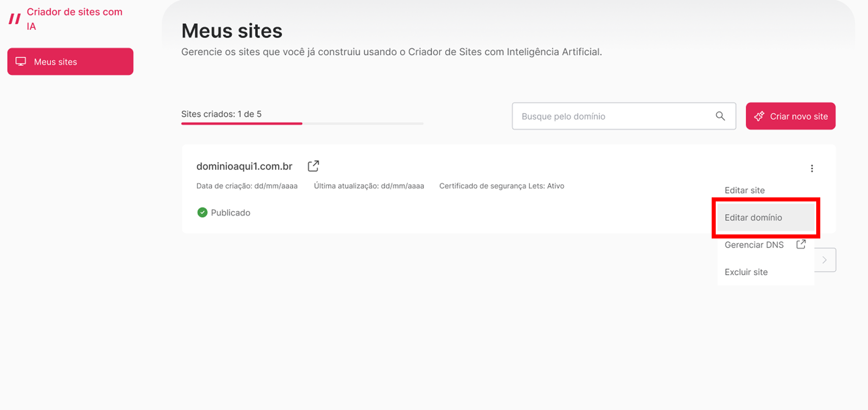Click external link icon beside Gerenciar DNS
Screen dimensions: 868x410
(801, 245)
